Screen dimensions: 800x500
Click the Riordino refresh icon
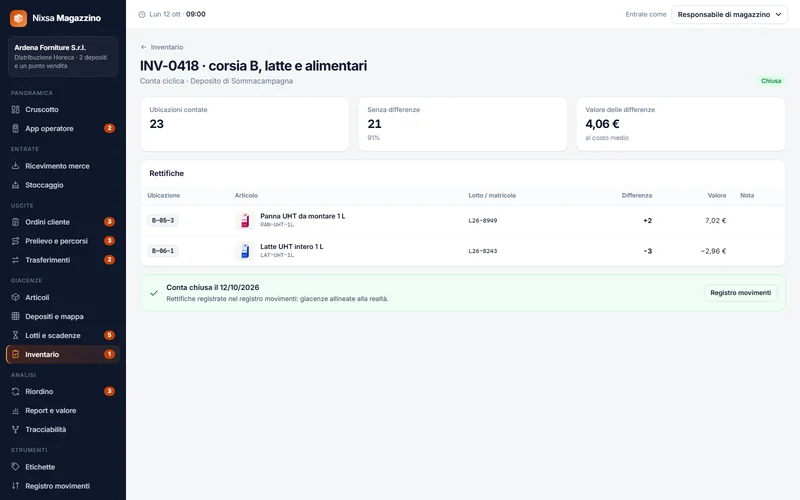coord(15,391)
